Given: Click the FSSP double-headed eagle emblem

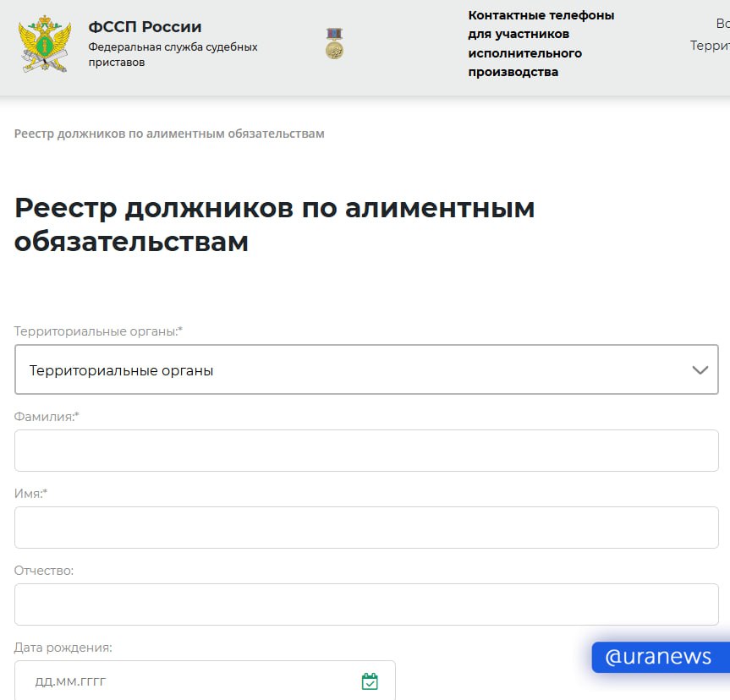Looking at the screenshot, I should click(45, 43).
